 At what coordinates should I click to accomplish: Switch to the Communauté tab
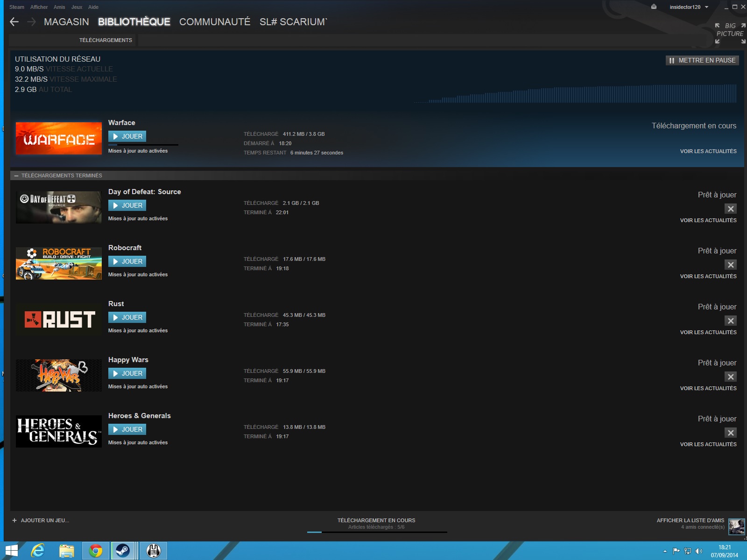[x=215, y=22]
